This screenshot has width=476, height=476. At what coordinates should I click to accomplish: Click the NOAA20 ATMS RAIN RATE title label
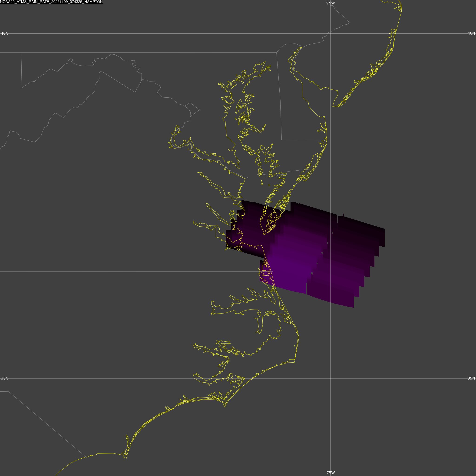tap(51, 2)
